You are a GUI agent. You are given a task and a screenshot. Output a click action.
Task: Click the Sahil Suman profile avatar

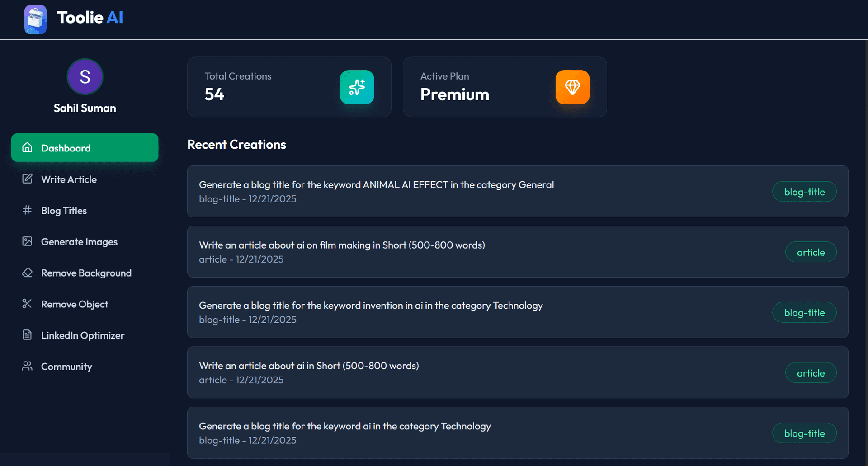click(x=85, y=76)
